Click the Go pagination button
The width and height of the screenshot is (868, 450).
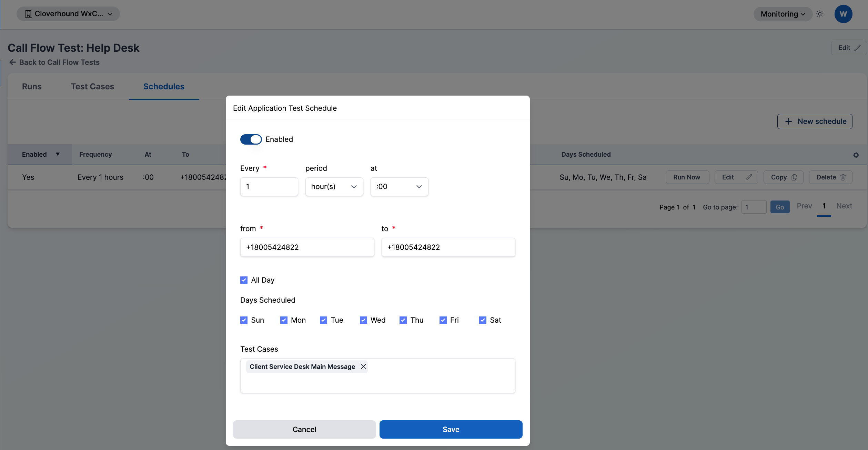780,207
